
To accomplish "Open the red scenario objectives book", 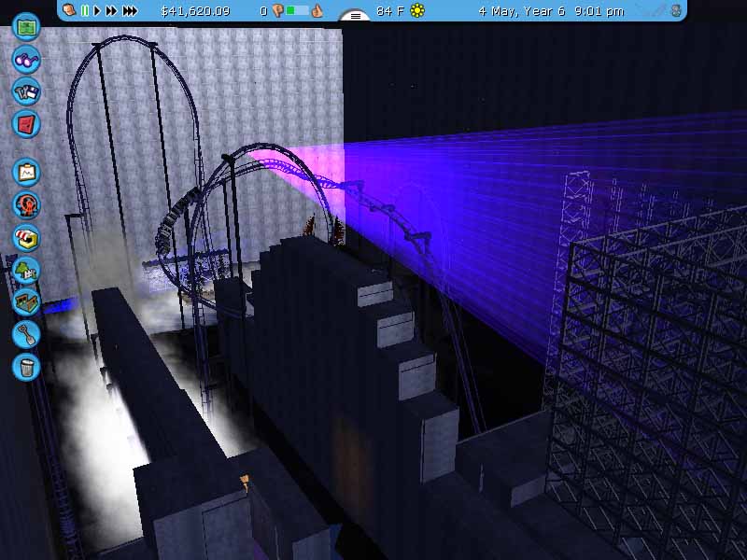I will point(26,124).
